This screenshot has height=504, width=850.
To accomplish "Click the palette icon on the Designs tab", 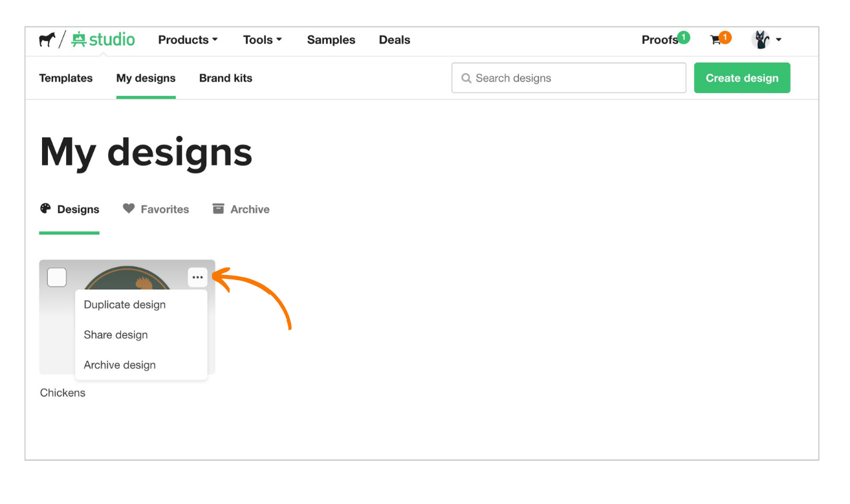I will (45, 208).
